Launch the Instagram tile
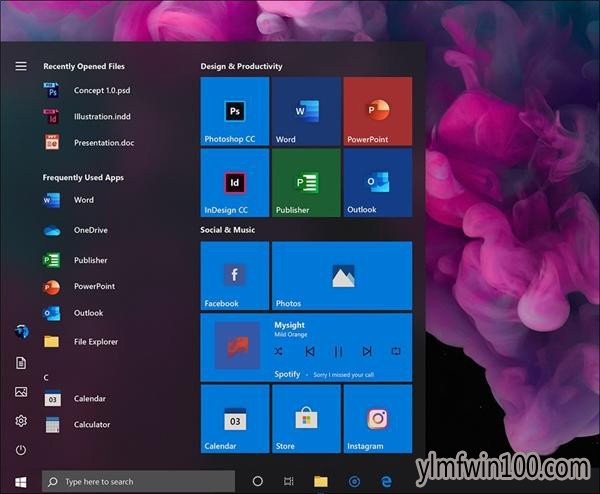The image size is (600, 494). (378, 419)
